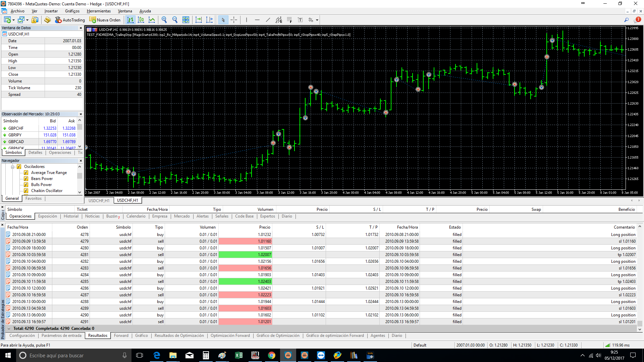Click the new chart toolbar icon
The height and width of the screenshot is (362, 644).
pyautogui.click(x=7, y=20)
